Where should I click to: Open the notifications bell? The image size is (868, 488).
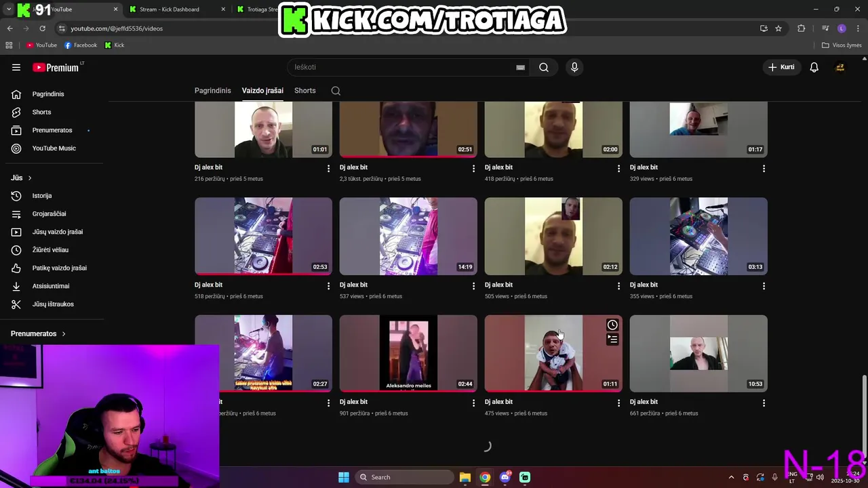pyautogui.click(x=814, y=67)
